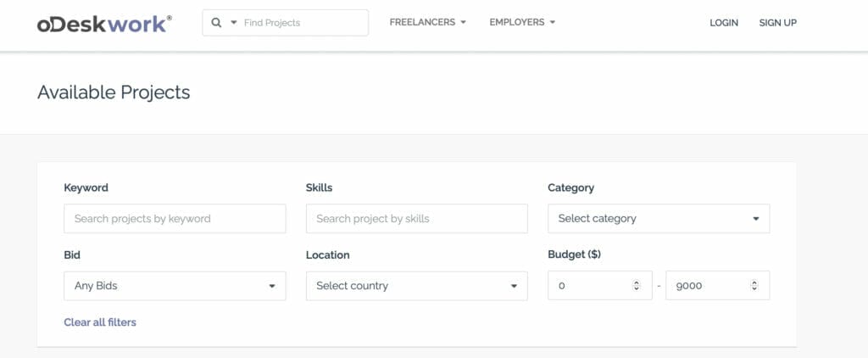Click the Keyword search field
The width and height of the screenshot is (868, 358).
175,218
